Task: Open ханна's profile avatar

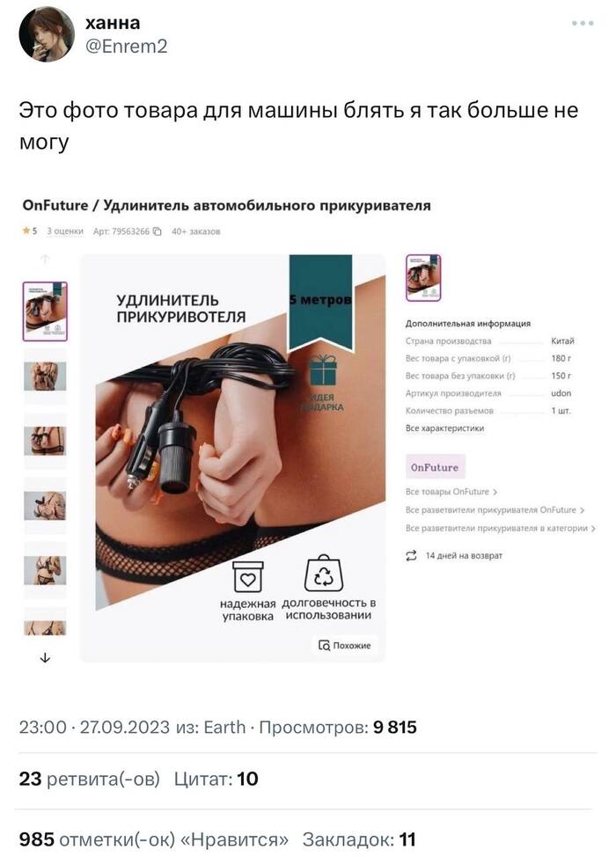Action: pos(47,35)
